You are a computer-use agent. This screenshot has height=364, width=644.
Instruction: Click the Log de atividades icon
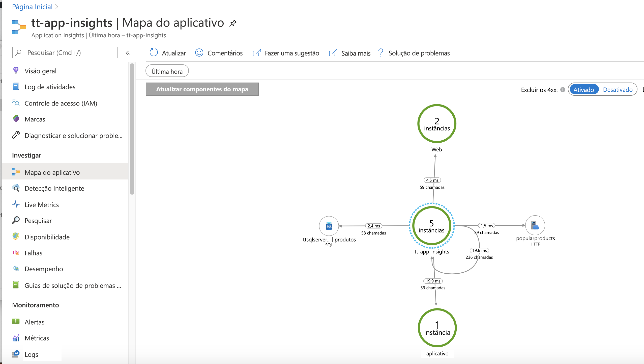tap(16, 87)
